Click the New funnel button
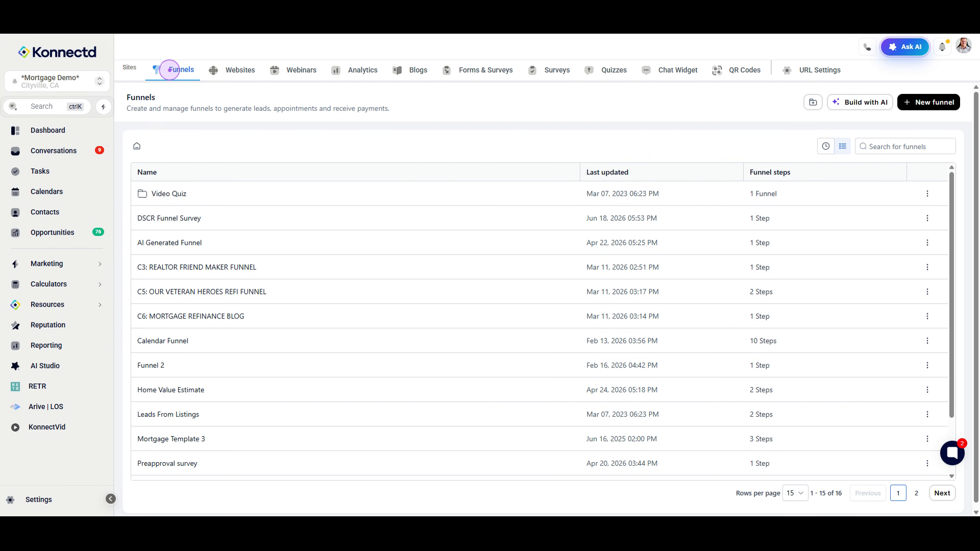 coord(928,102)
